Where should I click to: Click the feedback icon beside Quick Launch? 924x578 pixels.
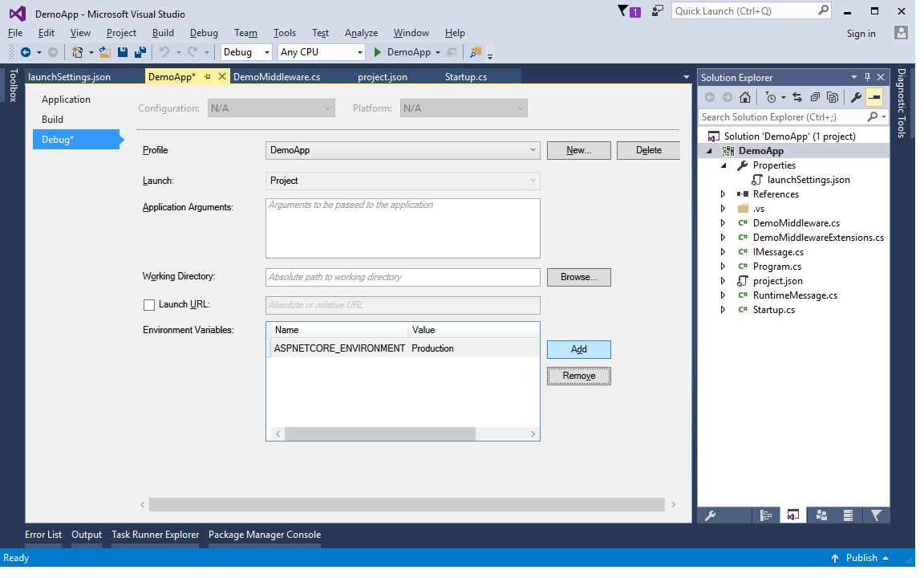click(657, 11)
